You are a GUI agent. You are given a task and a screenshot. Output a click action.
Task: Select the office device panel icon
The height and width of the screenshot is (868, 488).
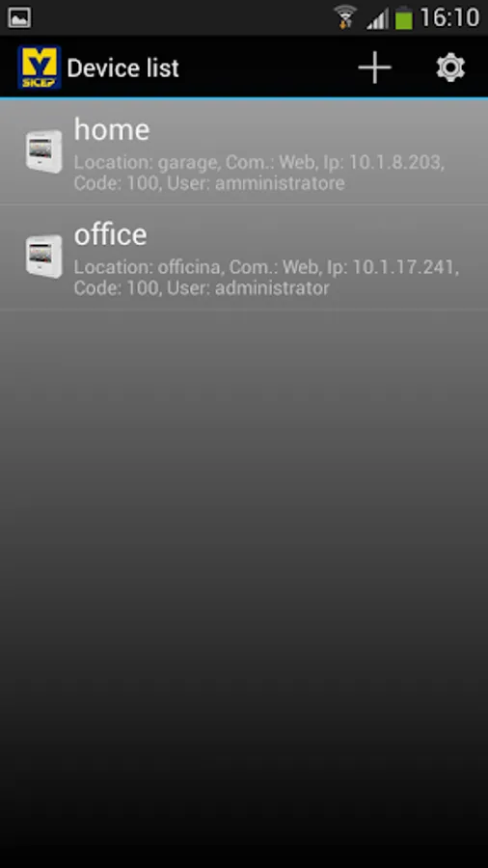(43, 256)
